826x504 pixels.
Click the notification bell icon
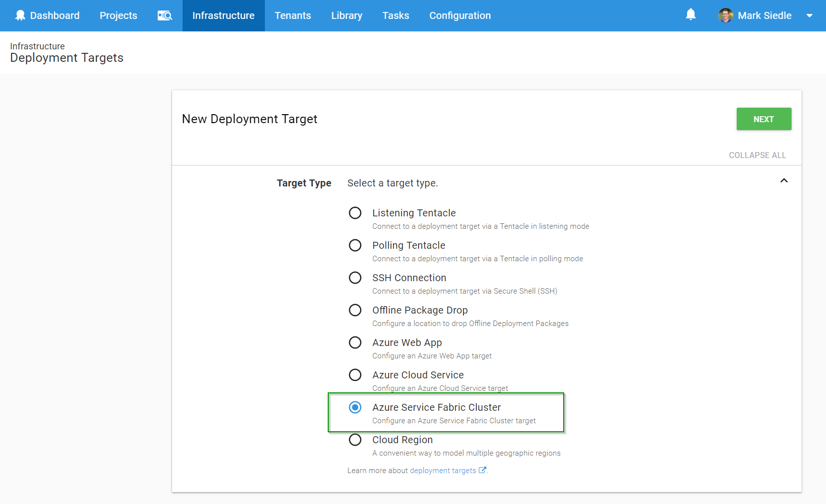click(691, 14)
